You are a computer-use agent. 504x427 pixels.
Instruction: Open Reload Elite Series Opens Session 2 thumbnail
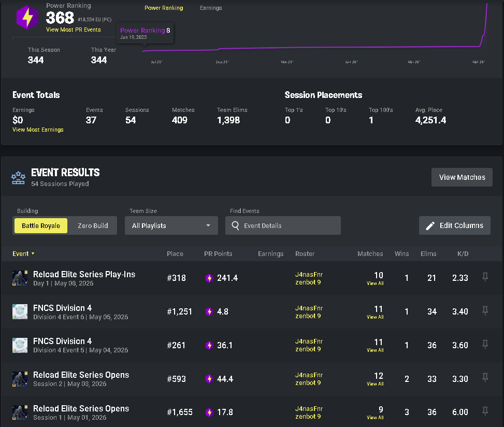(20, 379)
